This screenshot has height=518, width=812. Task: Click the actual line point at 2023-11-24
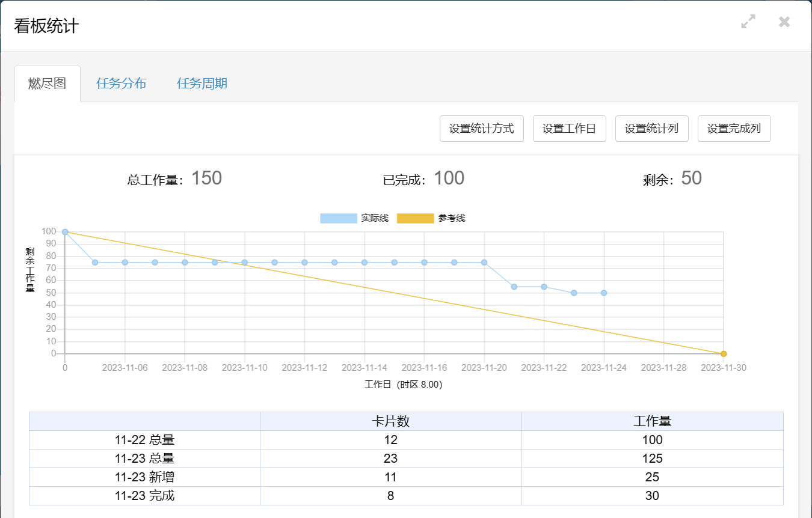tap(604, 293)
